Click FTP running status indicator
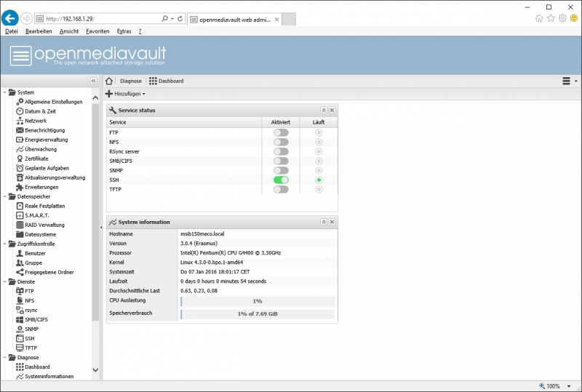 pyautogui.click(x=319, y=132)
